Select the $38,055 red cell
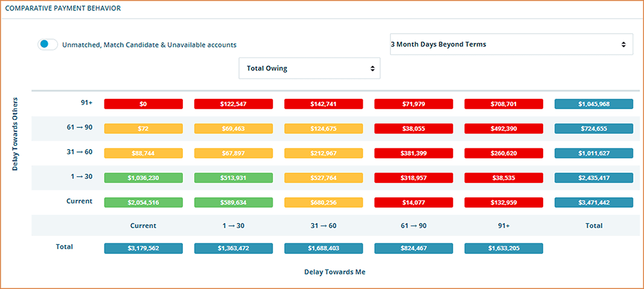 tap(413, 129)
